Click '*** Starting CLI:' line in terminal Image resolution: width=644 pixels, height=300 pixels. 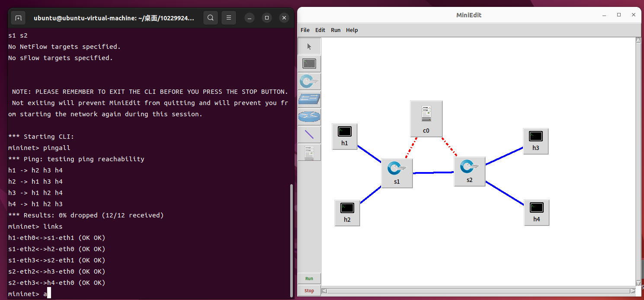(41, 137)
